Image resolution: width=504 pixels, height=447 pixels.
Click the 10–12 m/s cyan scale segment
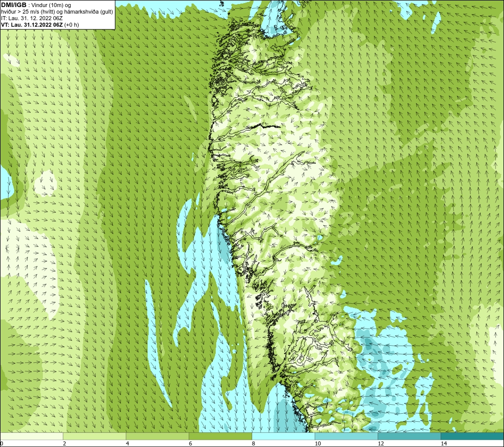click(347, 436)
